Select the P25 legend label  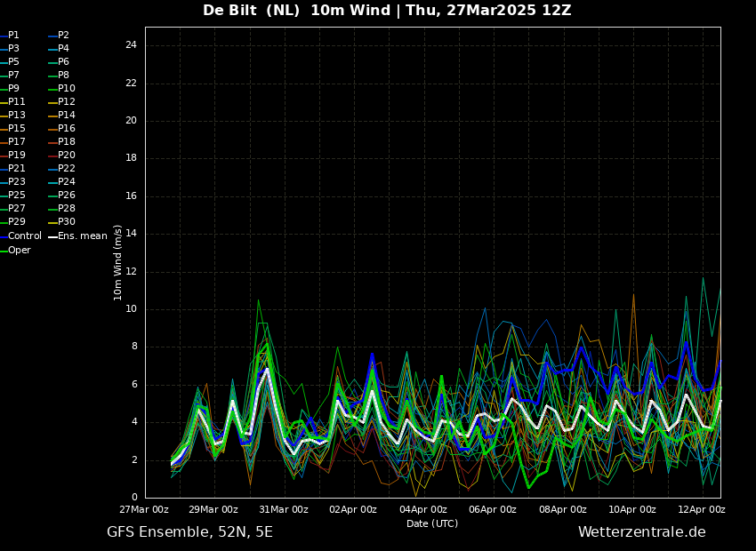(x=17, y=196)
